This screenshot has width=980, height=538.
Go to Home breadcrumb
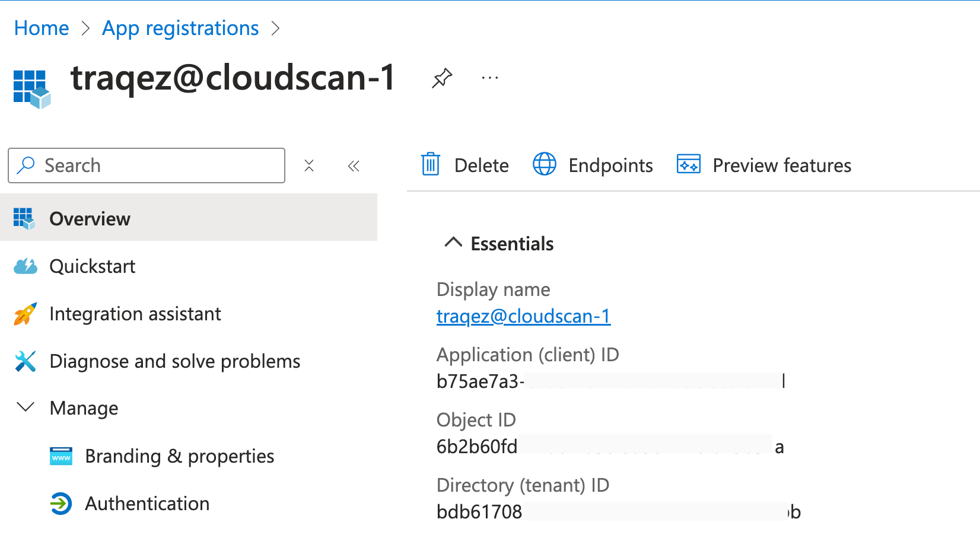pos(42,28)
